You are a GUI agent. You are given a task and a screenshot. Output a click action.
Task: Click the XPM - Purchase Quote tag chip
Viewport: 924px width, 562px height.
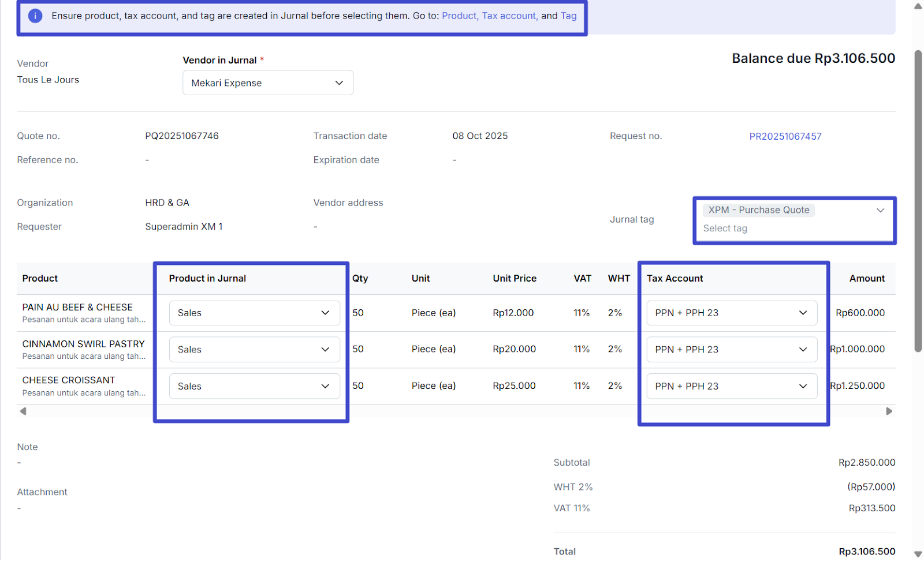(758, 211)
